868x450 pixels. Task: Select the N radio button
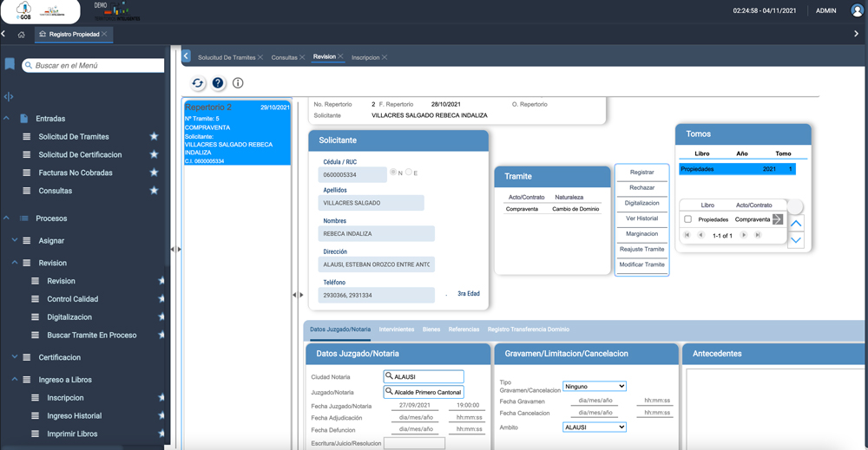click(x=393, y=173)
